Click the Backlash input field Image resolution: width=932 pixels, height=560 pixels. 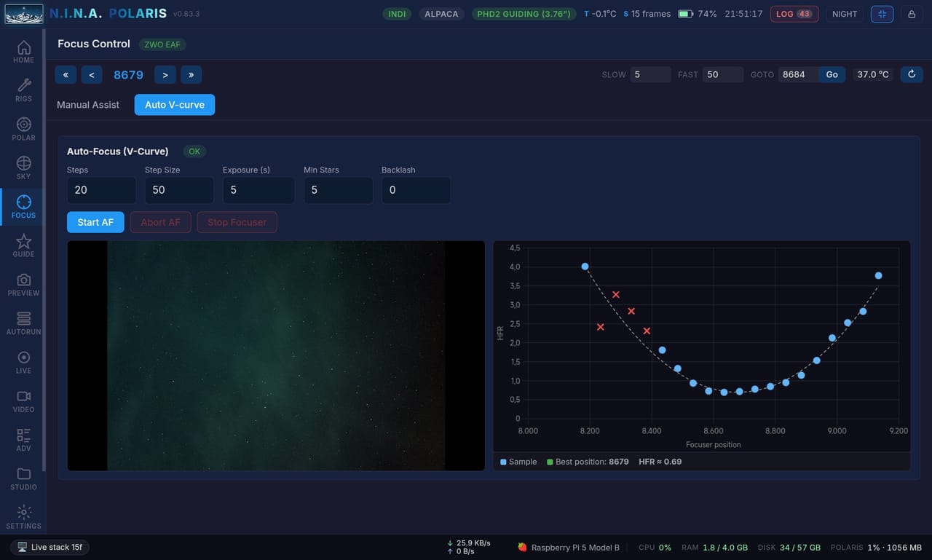point(416,190)
